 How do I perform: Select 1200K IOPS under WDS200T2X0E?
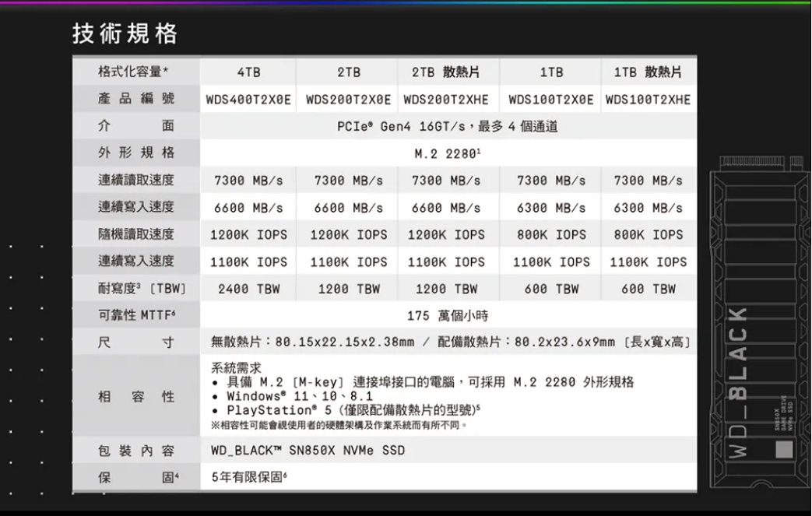[349, 235]
